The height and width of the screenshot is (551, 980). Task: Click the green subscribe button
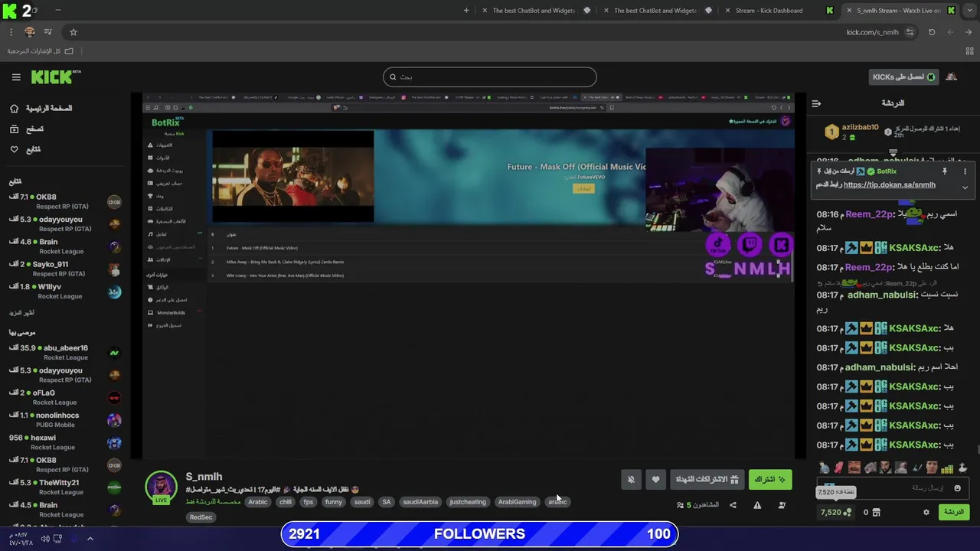[x=770, y=480]
